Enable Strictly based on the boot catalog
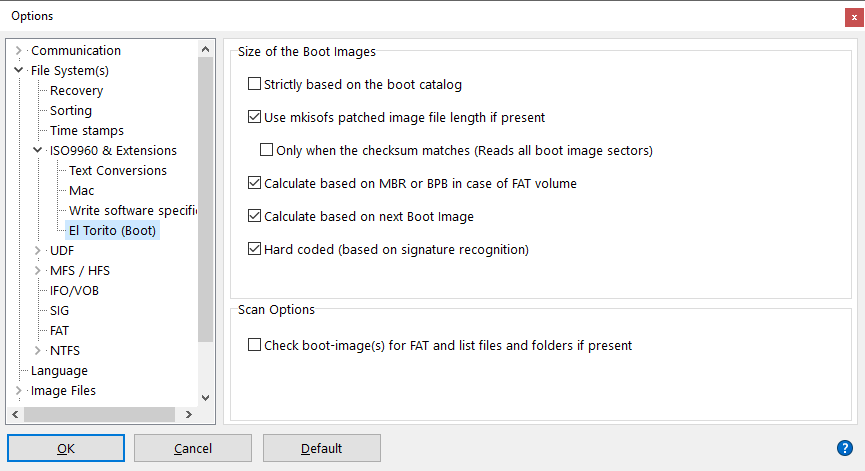 pos(254,84)
